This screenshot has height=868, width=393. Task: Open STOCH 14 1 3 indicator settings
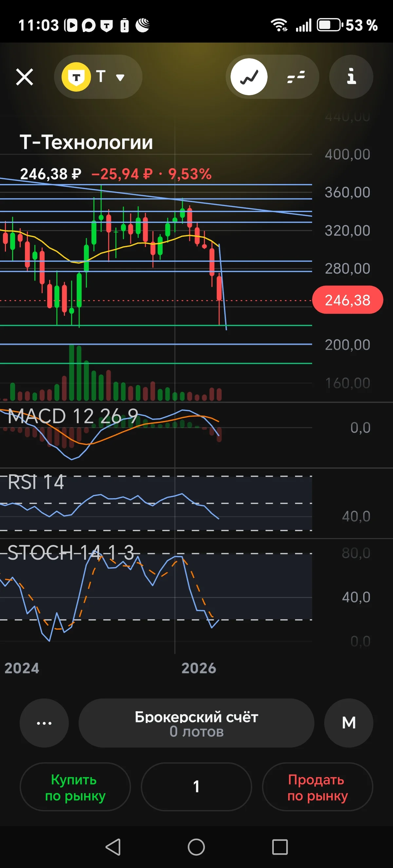click(71, 552)
